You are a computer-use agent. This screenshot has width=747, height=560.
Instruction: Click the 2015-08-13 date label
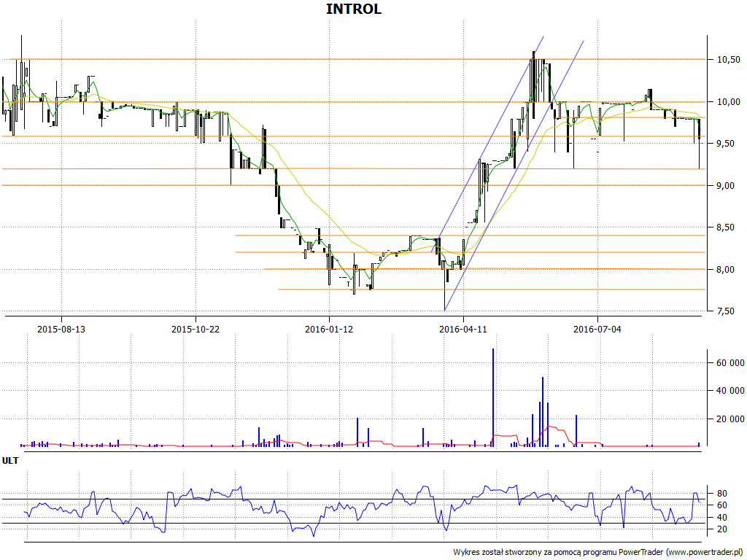click(x=61, y=329)
